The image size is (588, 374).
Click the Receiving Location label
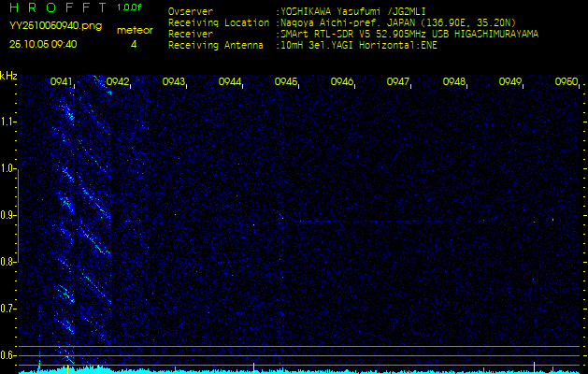(x=219, y=22)
